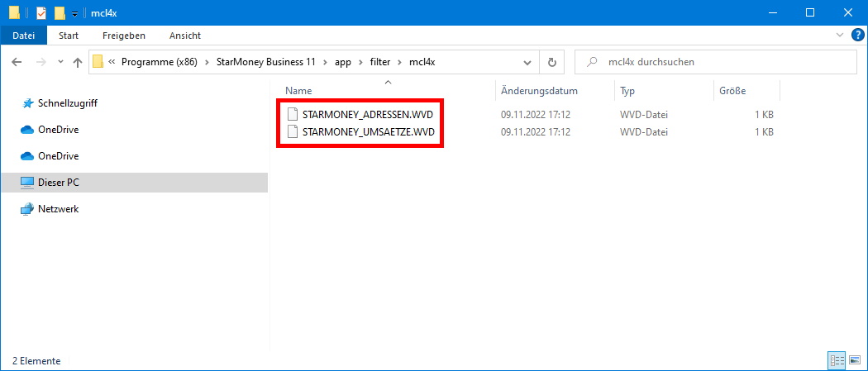The height and width of the screenshot is (371, 868).
Task: Click the STARMONEY_ADRESSEN.WVD file icon
Action: [293, 115]
